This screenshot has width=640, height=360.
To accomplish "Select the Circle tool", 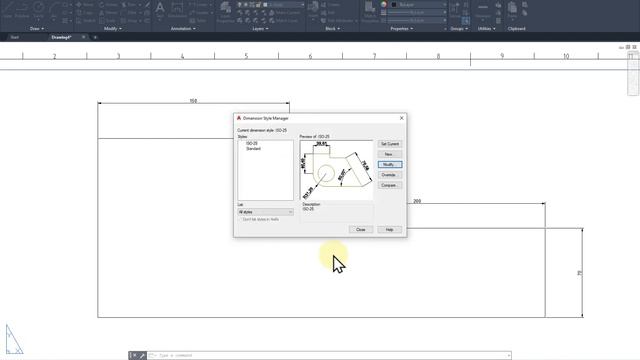I will (38, 9).
